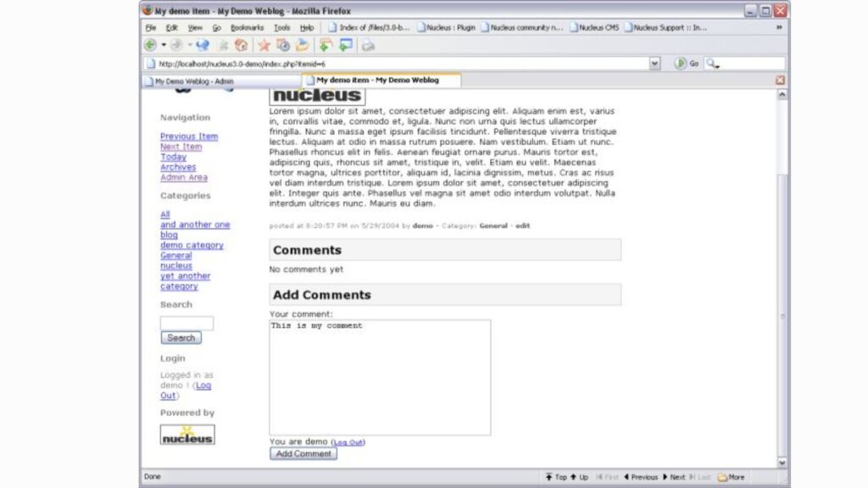
Task: Click the 'edit' link in post footer
Action: point(522,225)
